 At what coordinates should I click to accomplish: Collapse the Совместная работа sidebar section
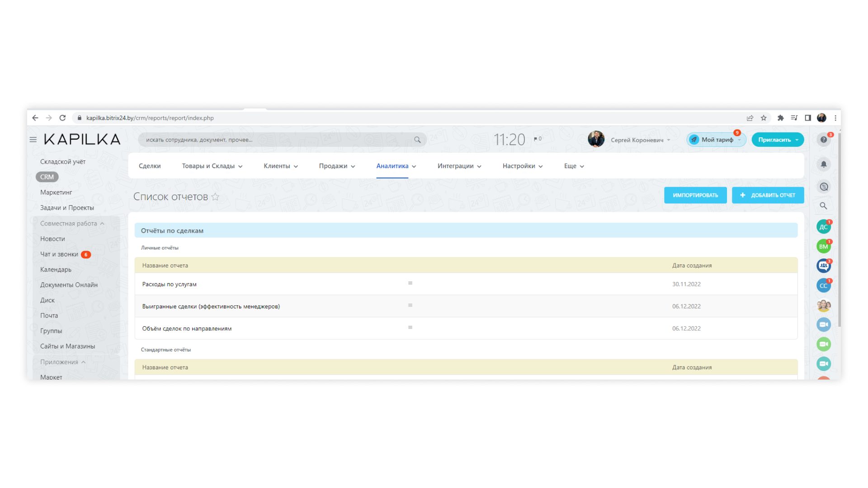click(x=102, y=224)
